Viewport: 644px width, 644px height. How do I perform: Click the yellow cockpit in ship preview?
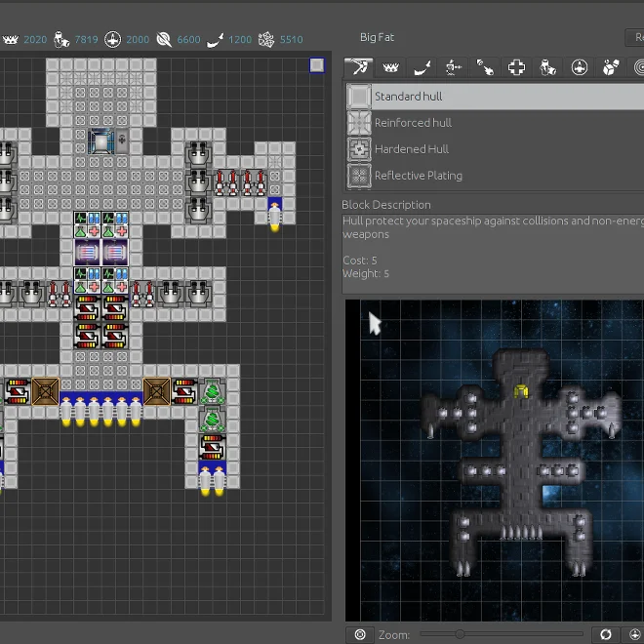click(521, 391)
